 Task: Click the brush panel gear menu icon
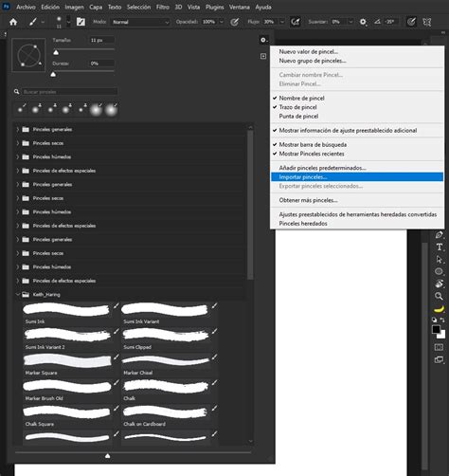pos(263,40)
